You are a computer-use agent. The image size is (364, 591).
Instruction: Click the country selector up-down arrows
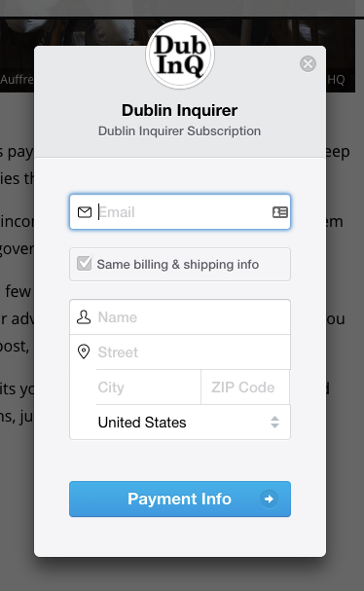[x=275, y=423]
